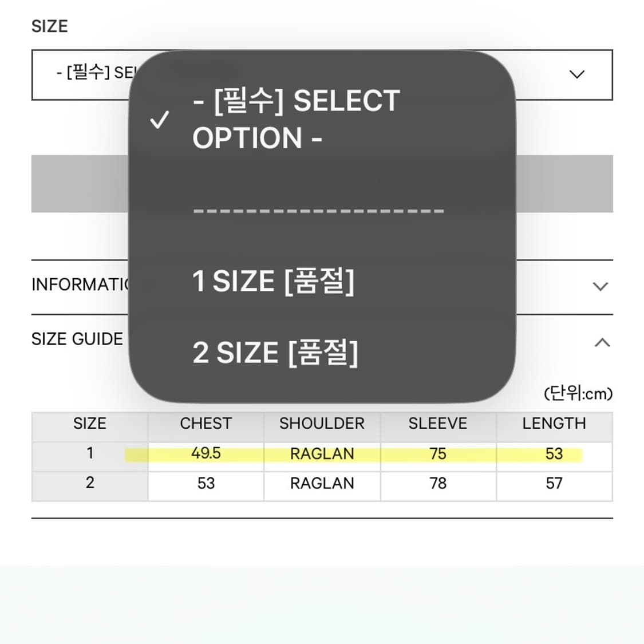
Task: Select the SHOULDER column header
Action: click(x=322, y=424)
